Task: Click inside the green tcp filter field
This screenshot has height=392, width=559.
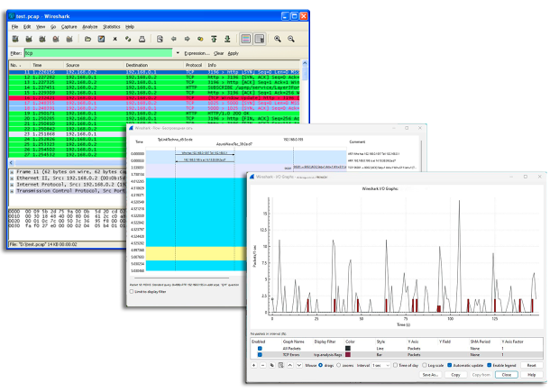Action: tap(98, 53)
